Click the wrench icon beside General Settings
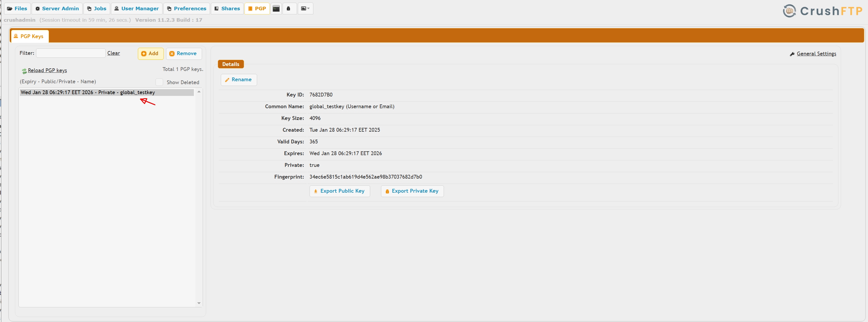This screenshot has width=868, height=322. [792, 54]
